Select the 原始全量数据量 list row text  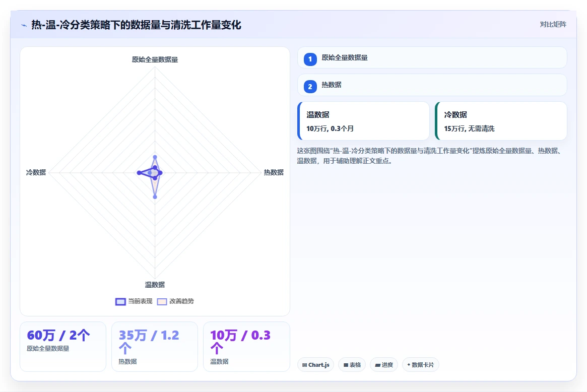coord(345,57)
